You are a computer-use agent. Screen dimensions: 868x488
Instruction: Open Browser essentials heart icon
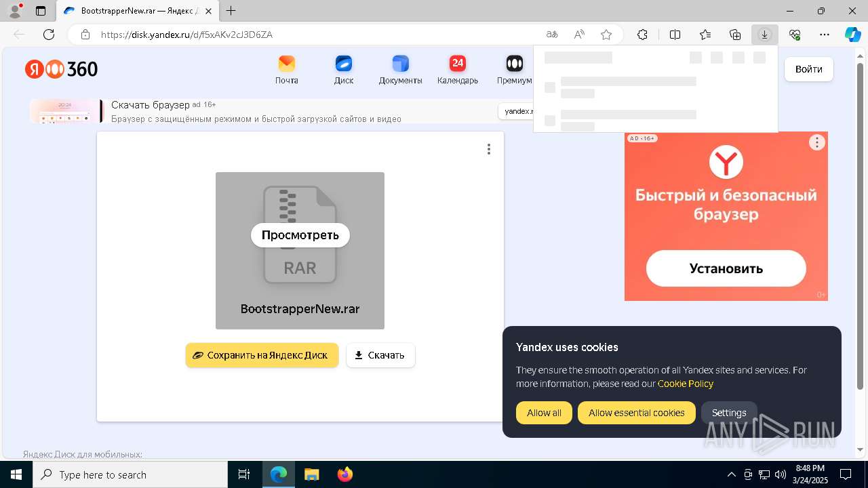tap(795, 35)
